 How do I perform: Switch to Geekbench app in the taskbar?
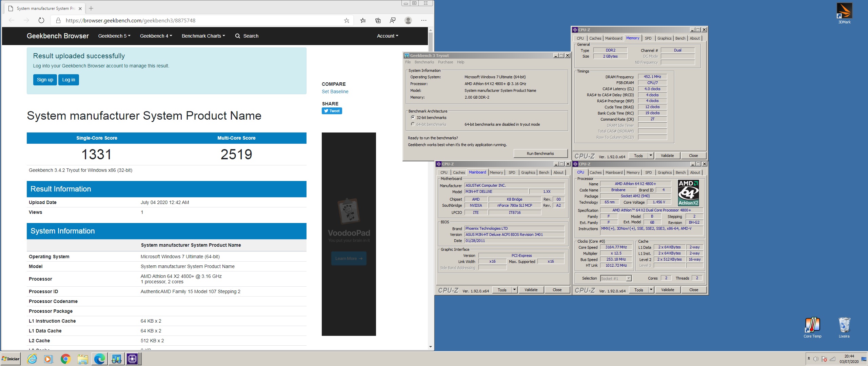(116, 359)
